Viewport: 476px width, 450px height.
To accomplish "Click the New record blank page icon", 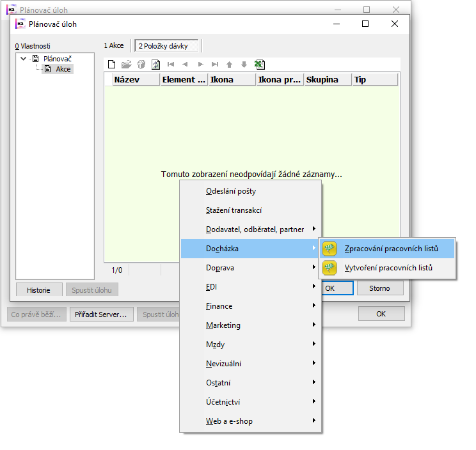I will click(x=112, y=65).
